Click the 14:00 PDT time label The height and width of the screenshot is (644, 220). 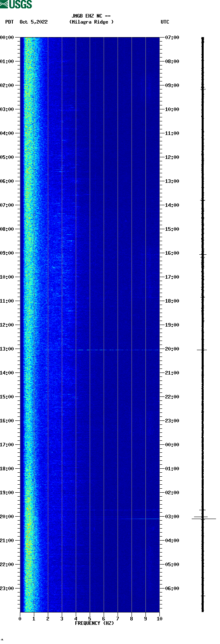point(7,373)
